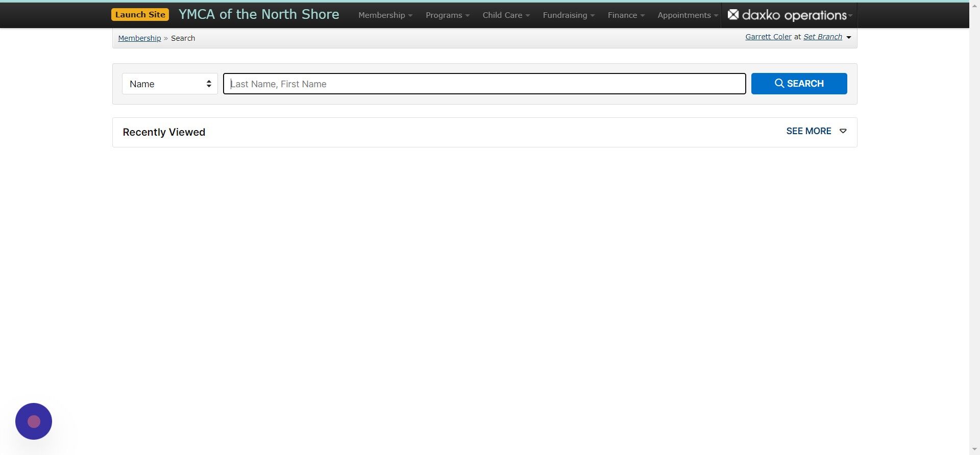Click the Set Branch link

click(823, 37)
